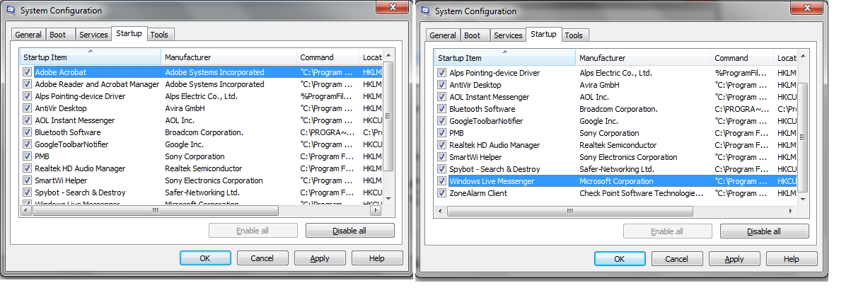This screenshot has height=288, width=868.
Task: Toggle Alps Pointing-device Driver checkbox in right window
Action: tap(442, 73)
